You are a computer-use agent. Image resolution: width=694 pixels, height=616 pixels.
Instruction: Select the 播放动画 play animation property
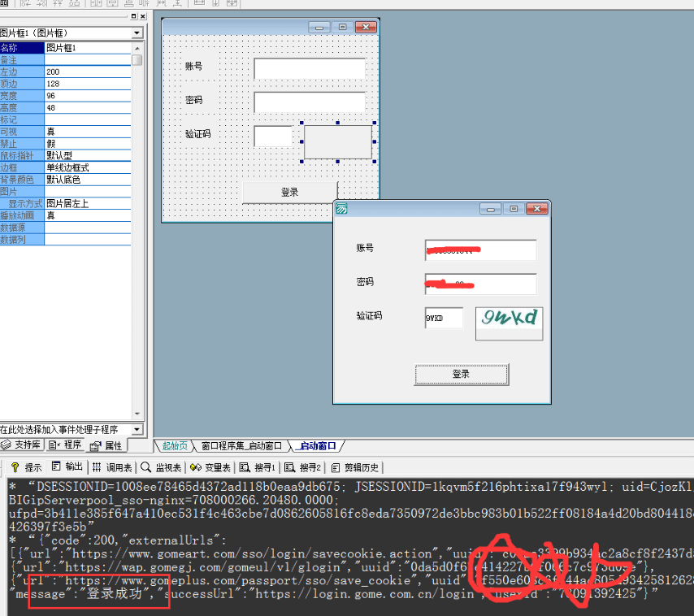click(22, 215)
